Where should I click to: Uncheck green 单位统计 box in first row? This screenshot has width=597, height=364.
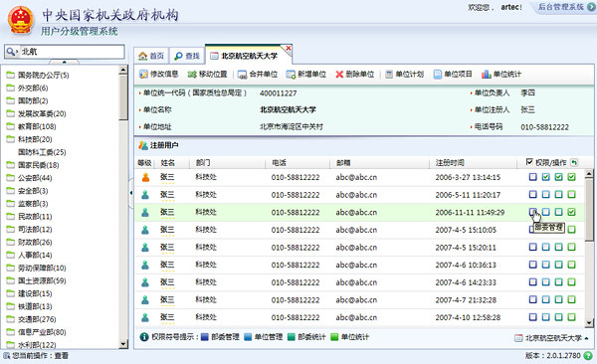pos(571,177)
